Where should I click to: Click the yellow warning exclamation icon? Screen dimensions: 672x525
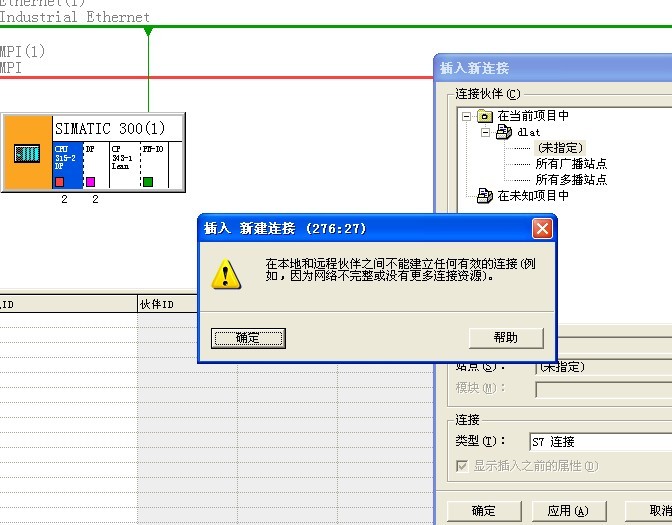click(x=226, y=274)
